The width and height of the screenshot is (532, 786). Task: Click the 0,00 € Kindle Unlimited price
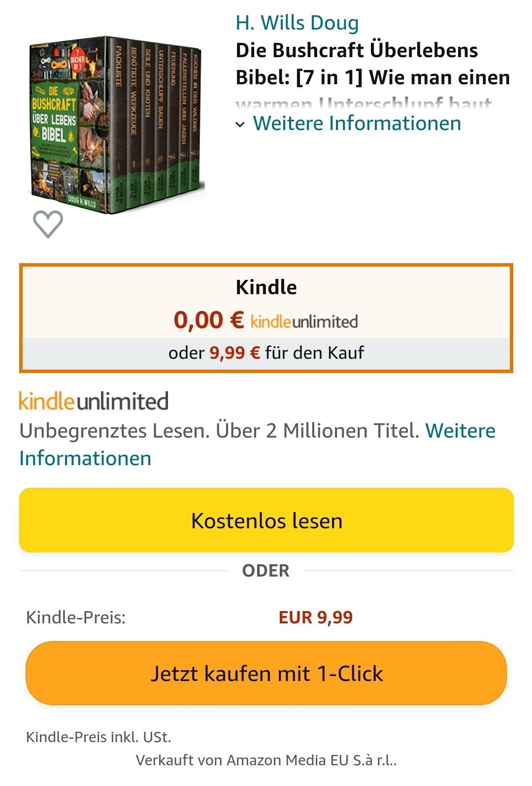click(x=209, y=320)
